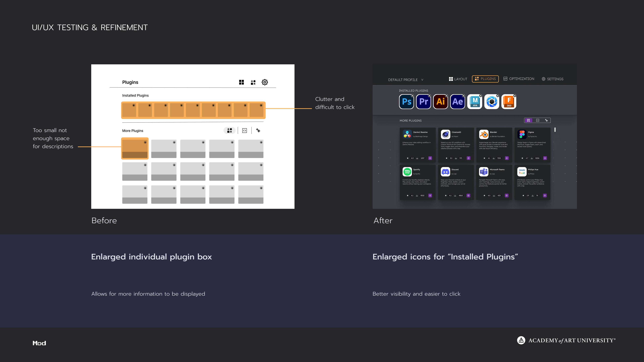Click the More Plugins scrollbar handle
Image resolution: width=644 pixels, height=362 pixels.
pos(555,130)
